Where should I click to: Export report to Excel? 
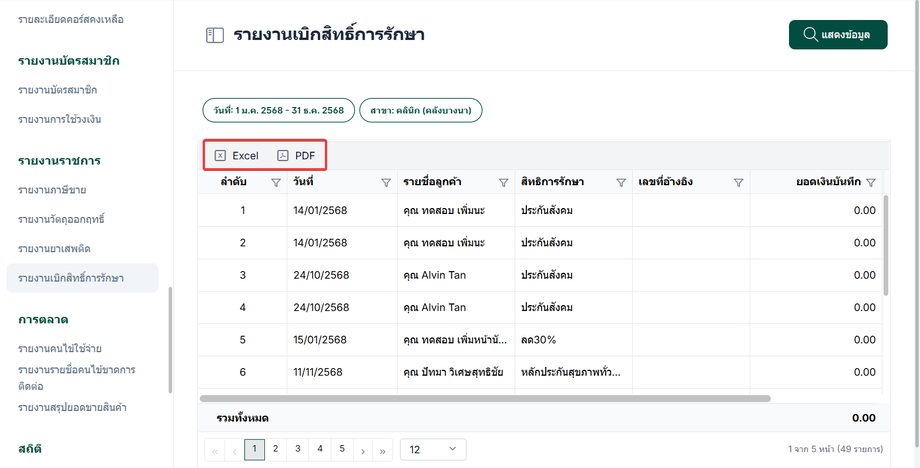click(236, 155)
